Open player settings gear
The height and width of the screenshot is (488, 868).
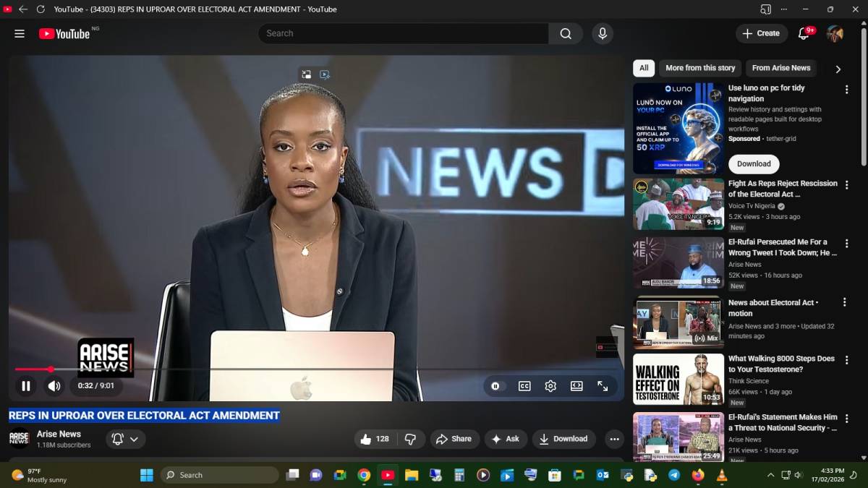coord(550,386)
